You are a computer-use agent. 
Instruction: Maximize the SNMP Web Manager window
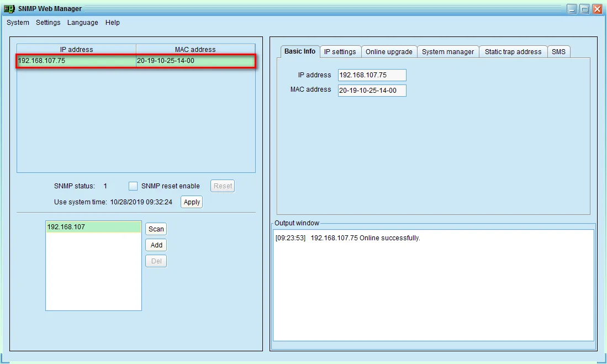584,9
